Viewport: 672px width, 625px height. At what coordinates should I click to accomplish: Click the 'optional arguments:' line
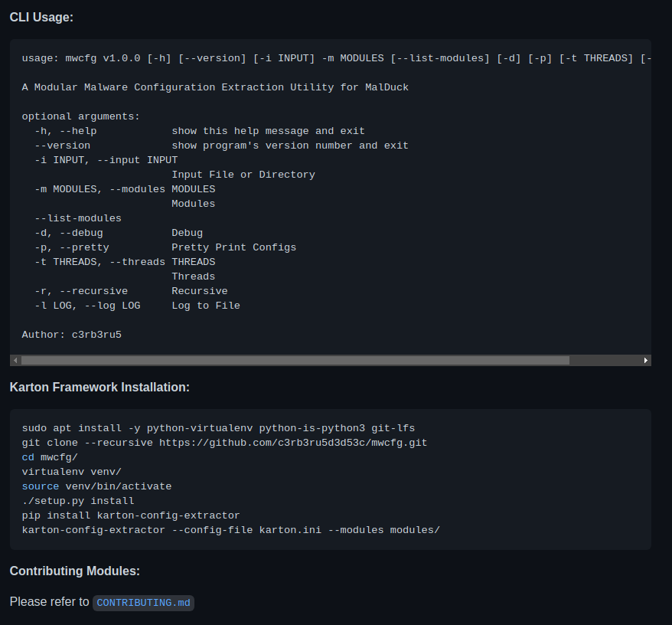tap(81, 116)
